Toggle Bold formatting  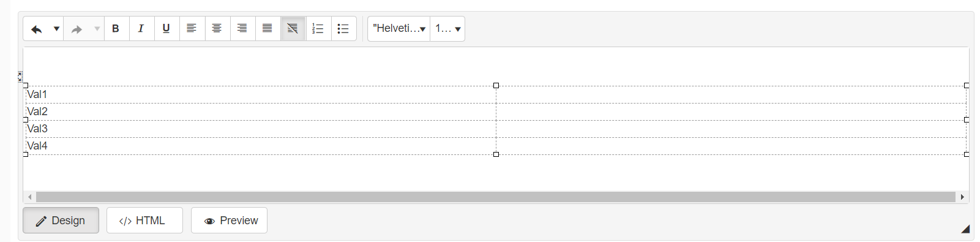coord(116,29)
